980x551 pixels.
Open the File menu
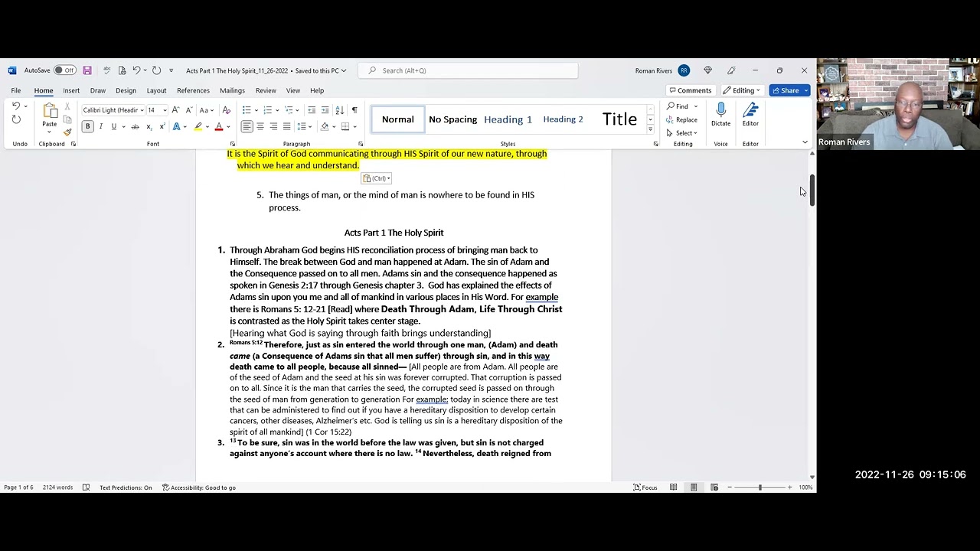click(15, 90)
